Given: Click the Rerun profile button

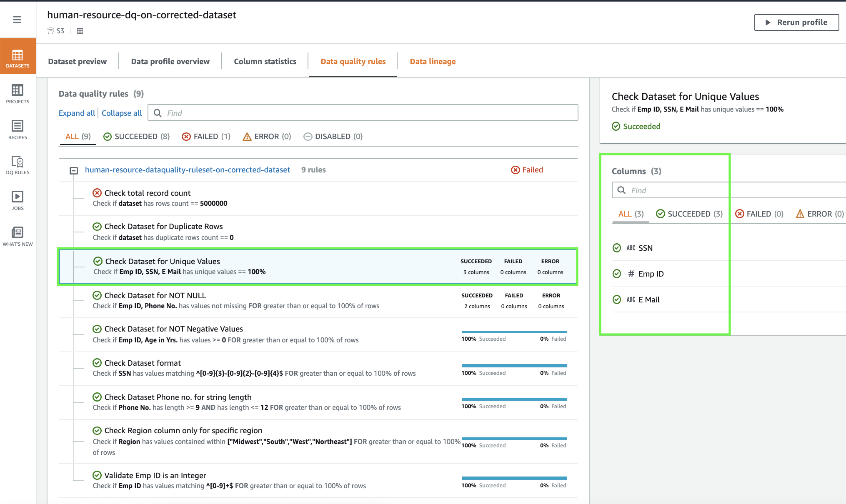Looking at the screenshot, I should tap(796, 22).
